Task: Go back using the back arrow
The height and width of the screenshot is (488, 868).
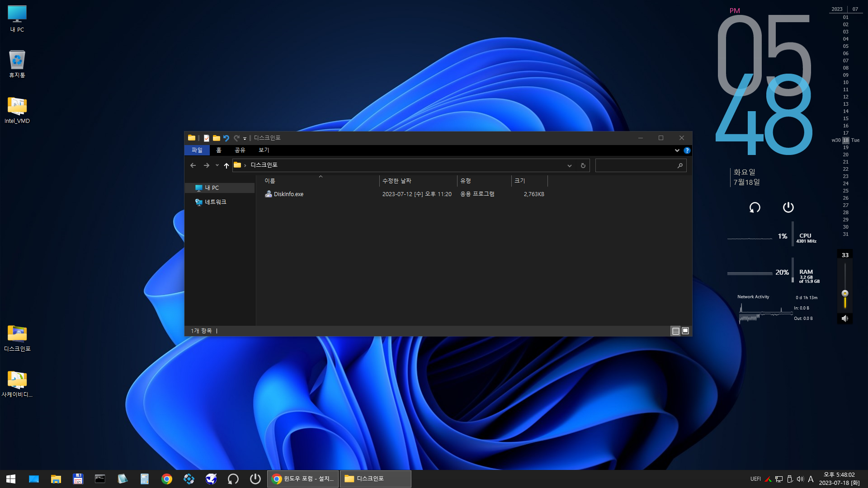Action: [x=193, y=165]
